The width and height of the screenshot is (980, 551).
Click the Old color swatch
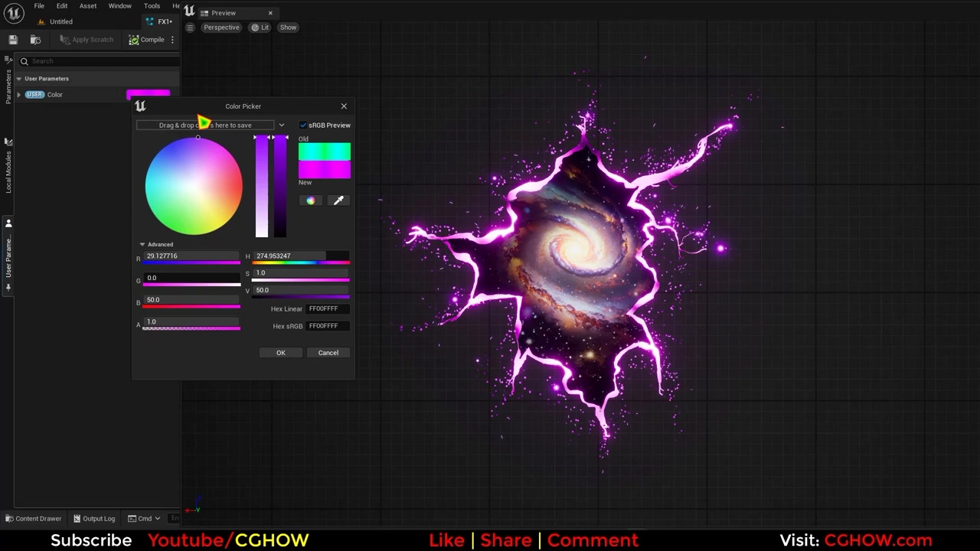[325, 152]
